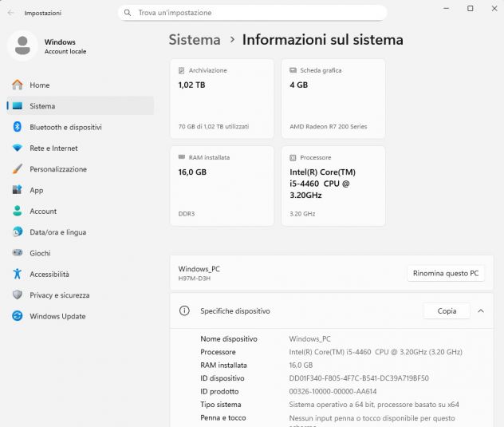Image resolution: width=504 pixels, height=427 pixels.
Task: Maximize the Impostazioni window
Action: [x=471, y=8]
